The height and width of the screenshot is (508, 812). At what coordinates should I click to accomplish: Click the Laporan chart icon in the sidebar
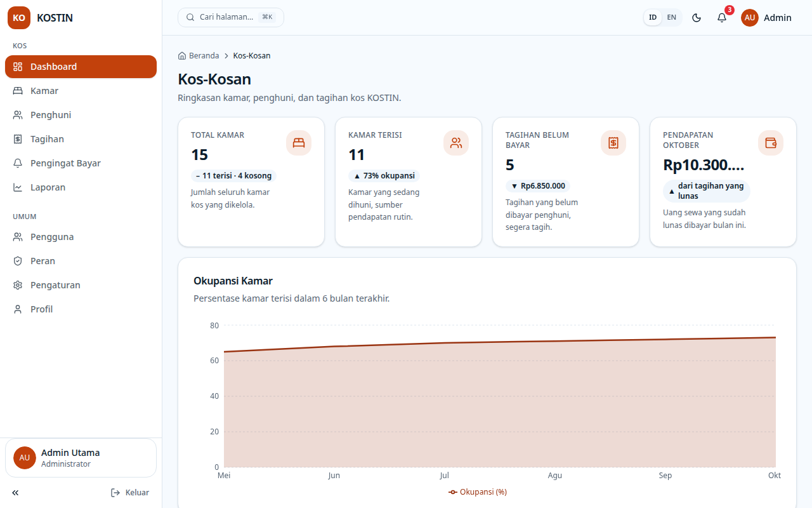18,187
